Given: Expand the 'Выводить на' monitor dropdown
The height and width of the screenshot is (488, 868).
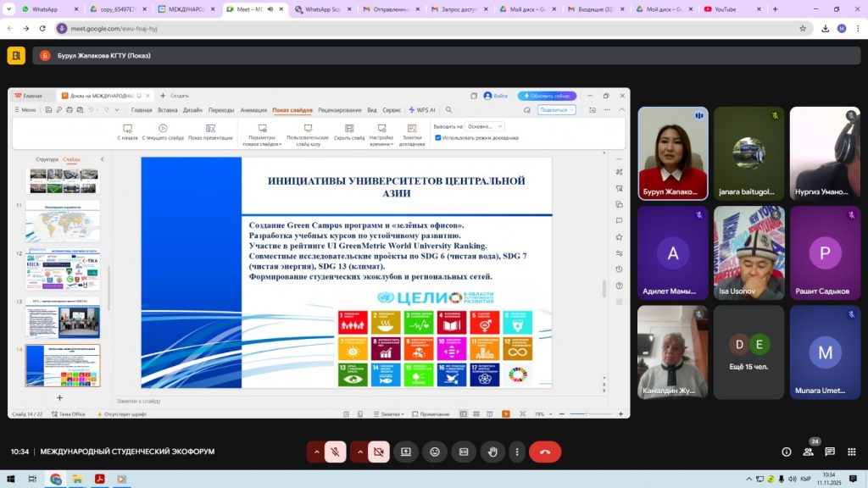Looking at the screenshot, I should [485, 126].
